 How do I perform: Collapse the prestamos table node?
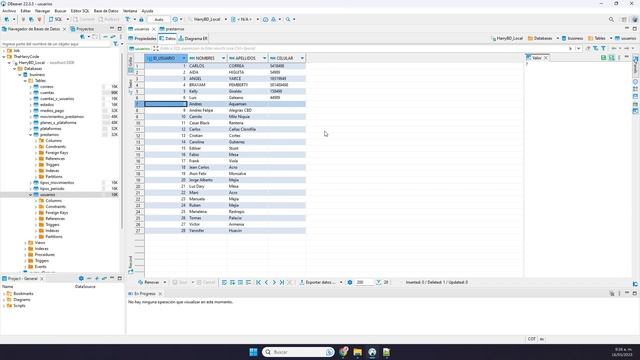[31, 135]
